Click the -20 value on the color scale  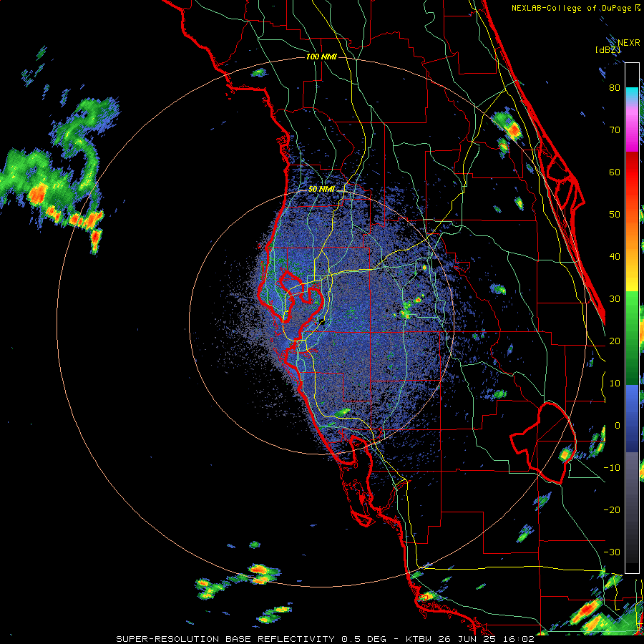(612, 509)
